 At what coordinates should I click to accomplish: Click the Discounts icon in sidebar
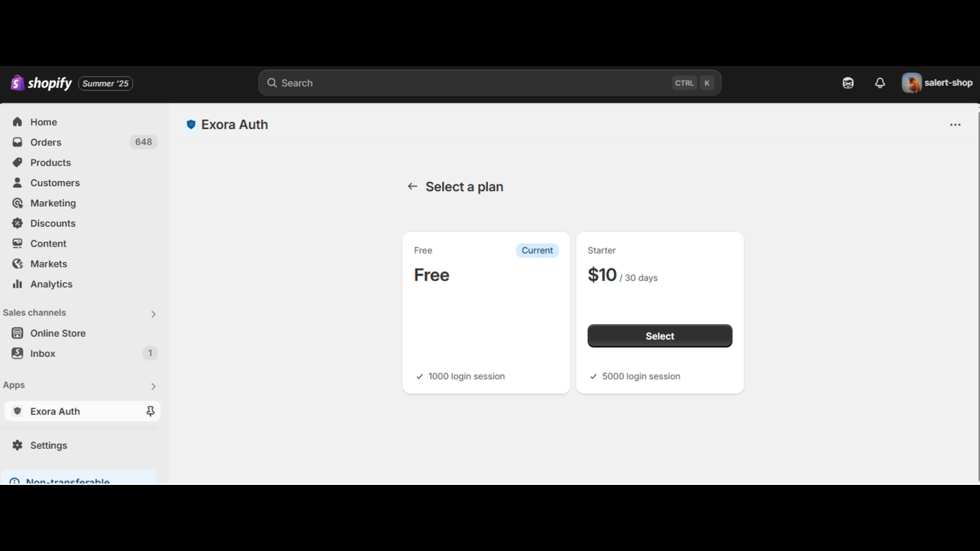coord(17,223)
